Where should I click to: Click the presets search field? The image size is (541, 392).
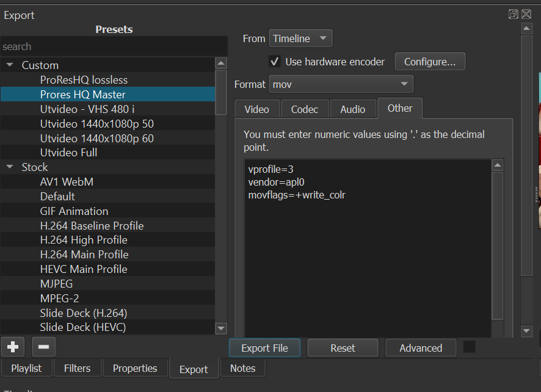(x=114, y=46)
